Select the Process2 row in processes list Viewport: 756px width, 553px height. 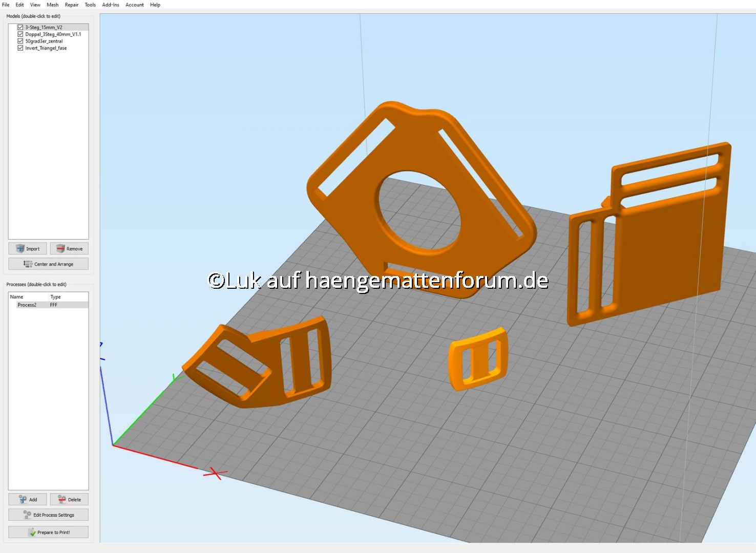coord(27,305)
